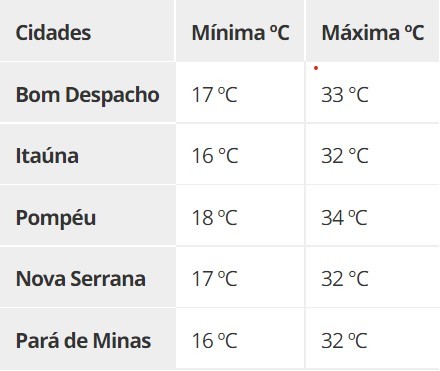
Task: Click the Nova Serrana row label
Action: [81, 279]
